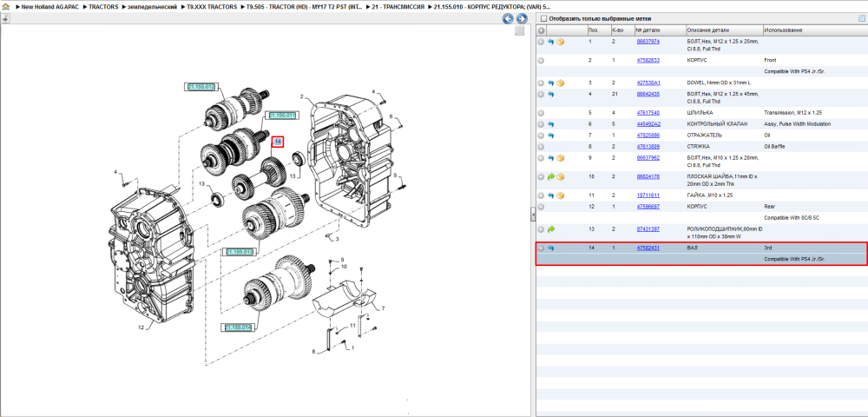The image size is (868, 417).
Task: Select 'Oil Baffle' usage cell
Action: pyautogui.click(x=774, y=147)
